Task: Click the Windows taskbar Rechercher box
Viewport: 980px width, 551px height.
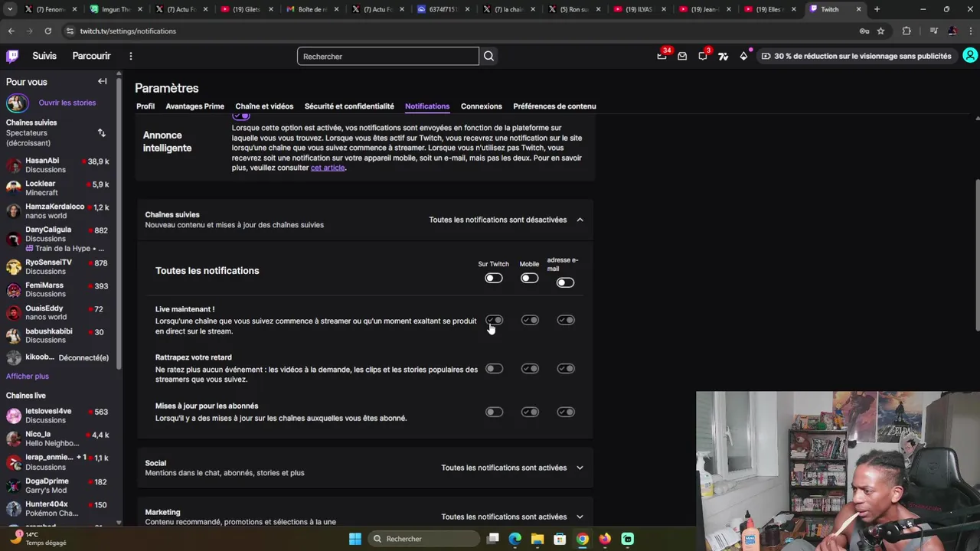Action: 426,539
